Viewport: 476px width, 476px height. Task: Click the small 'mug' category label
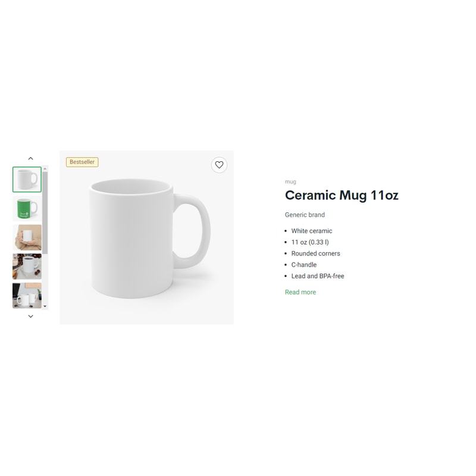[290, 182]
